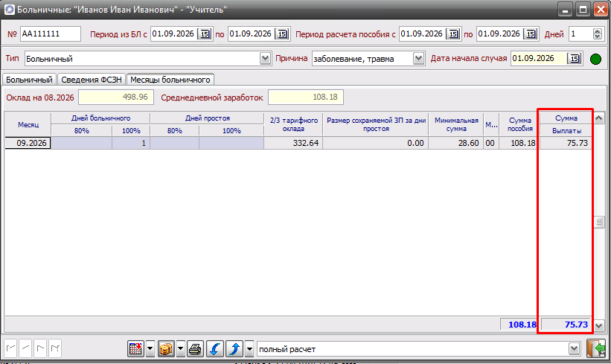Switch to the Сведения ФСЗН tab
Image resolution: width=611 pixels, height=364 pixels.
(x=92, y=80)
